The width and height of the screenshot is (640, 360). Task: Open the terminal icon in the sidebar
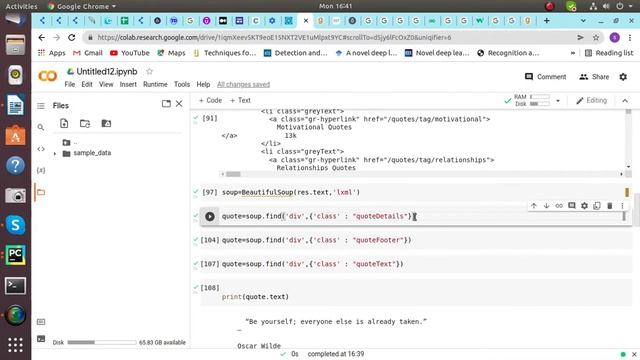41,339
